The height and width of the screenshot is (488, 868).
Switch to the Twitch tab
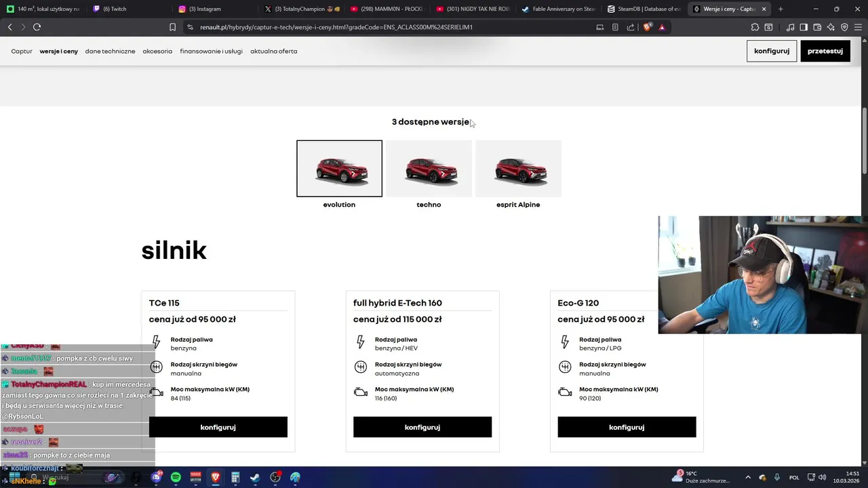pyautogui.click(x=129, y=9)
